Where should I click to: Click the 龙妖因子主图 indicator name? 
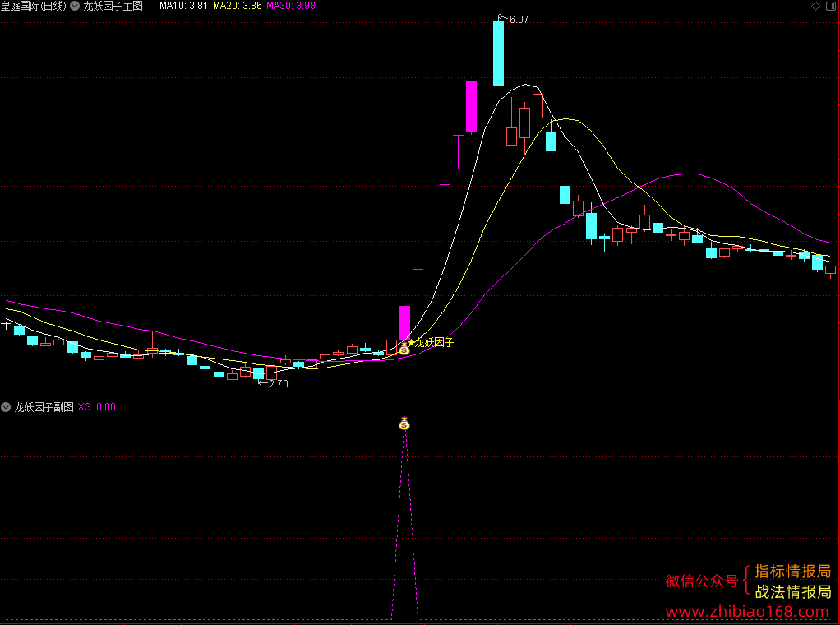[x=113, y=6]
